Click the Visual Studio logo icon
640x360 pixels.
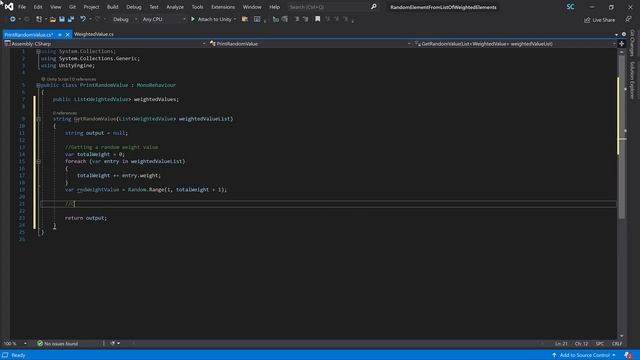9,7
